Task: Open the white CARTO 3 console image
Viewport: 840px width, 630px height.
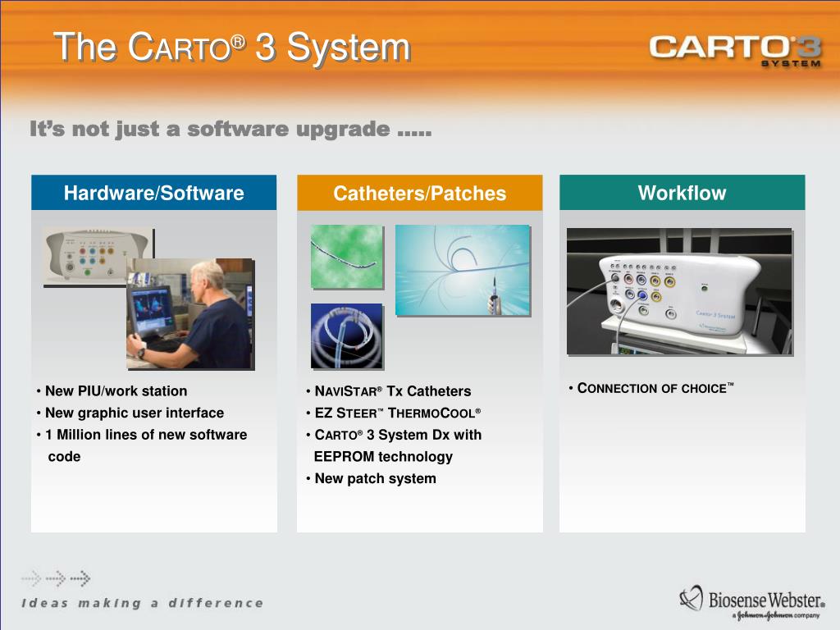Action: click(x=680, y=292)
